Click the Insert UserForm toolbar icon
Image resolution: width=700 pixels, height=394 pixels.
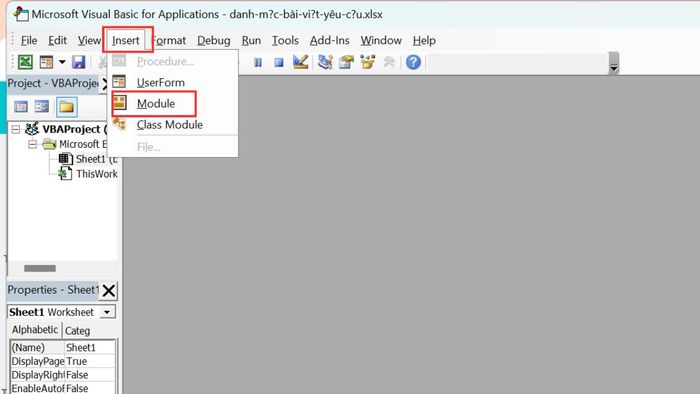46,62
